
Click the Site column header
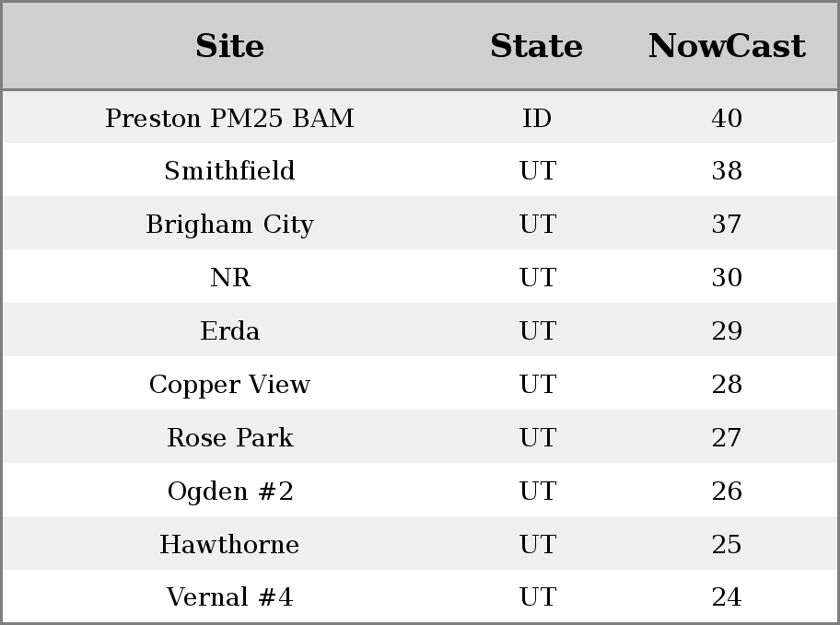tap(229, 46)
